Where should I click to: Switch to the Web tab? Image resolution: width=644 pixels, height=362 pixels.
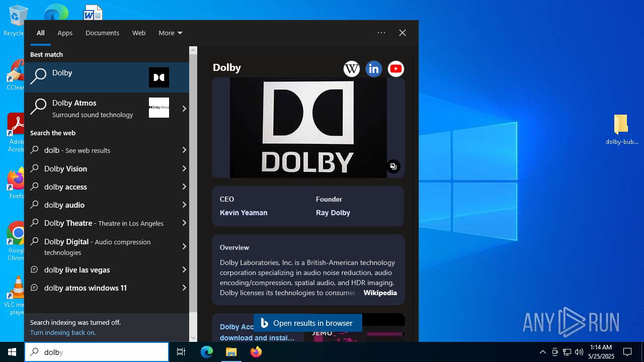pos(139,33)
